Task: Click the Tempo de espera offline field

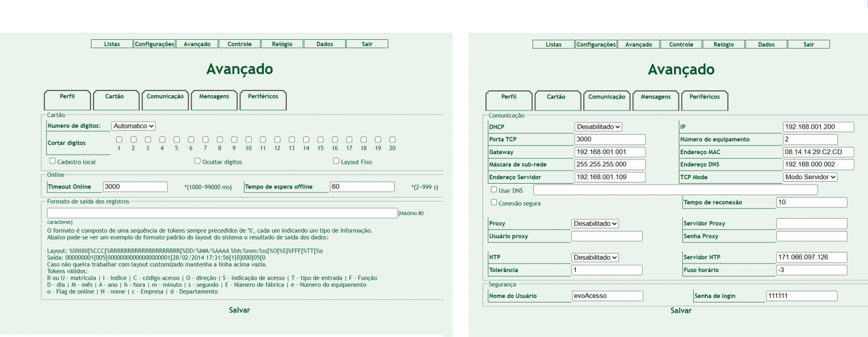Action: click(x=362, y=187)
